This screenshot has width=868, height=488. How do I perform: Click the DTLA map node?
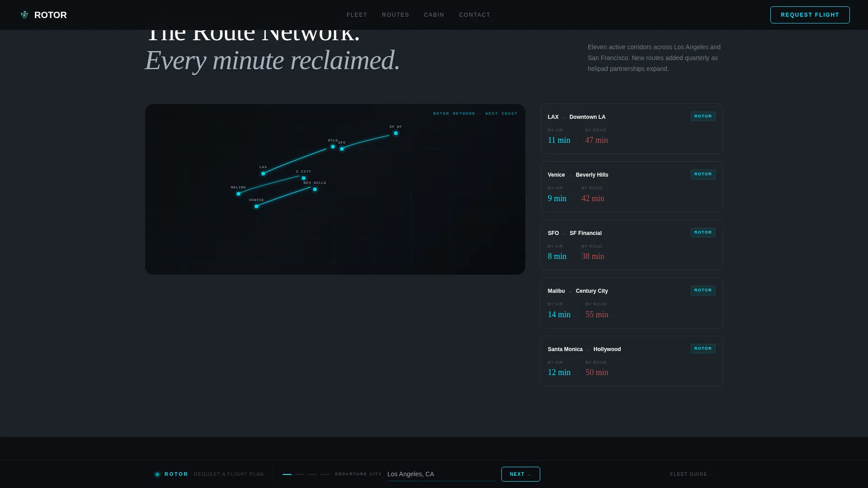pos(333,147)
